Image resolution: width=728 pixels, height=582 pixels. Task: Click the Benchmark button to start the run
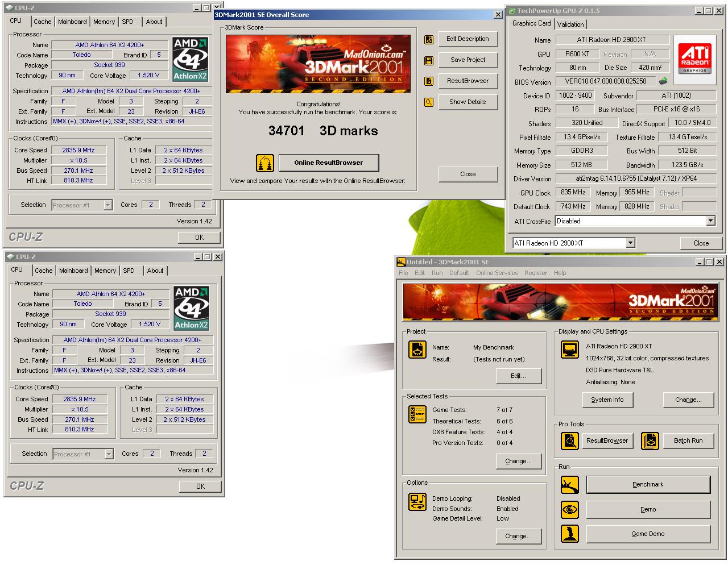point(648,485)
